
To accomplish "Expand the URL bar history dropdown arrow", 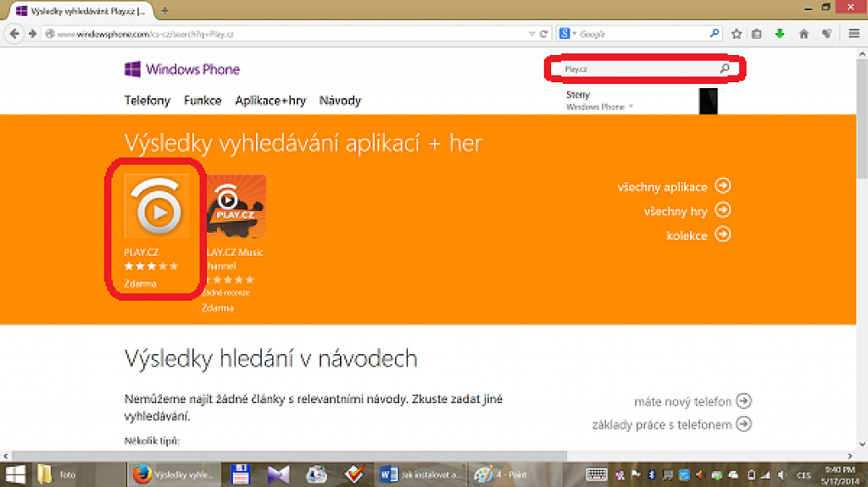I will click(531, 34).
